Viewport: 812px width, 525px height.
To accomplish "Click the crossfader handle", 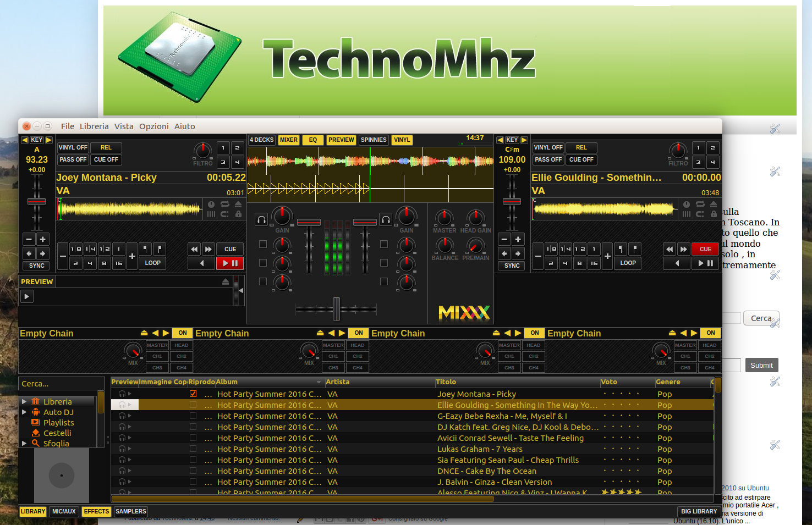I will click(336, 309).
